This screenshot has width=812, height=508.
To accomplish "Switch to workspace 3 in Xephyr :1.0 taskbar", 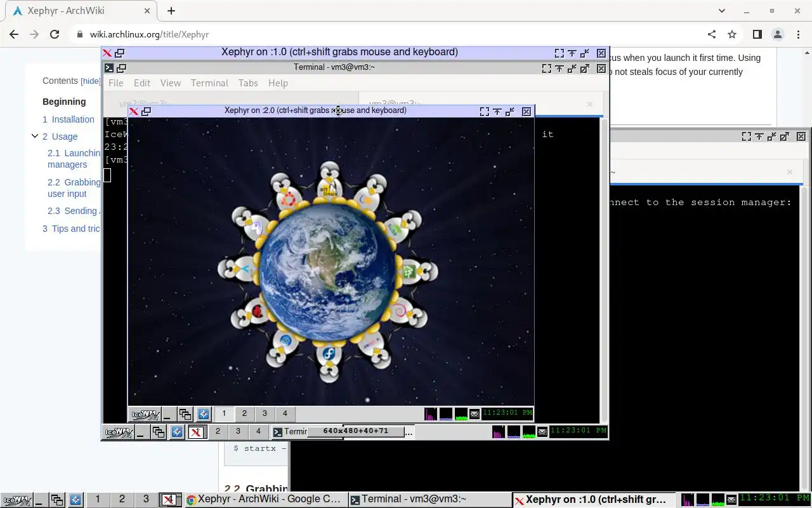I will click(238, 431).
